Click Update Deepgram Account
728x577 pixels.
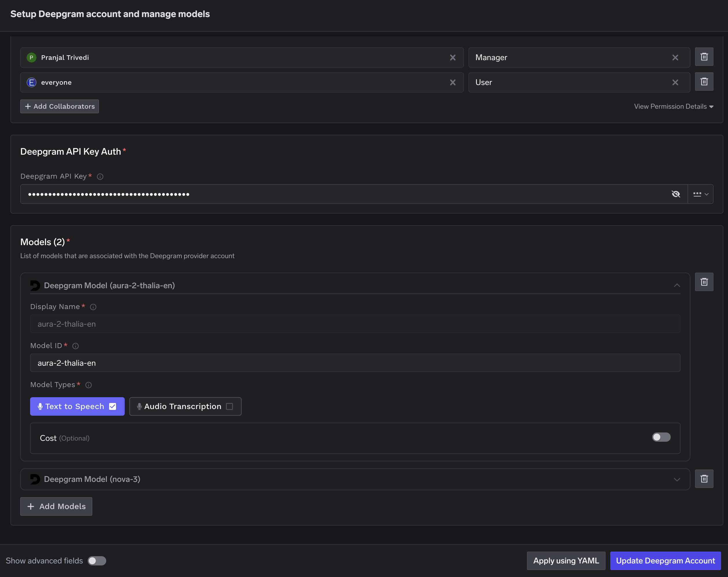coord(665,561)
